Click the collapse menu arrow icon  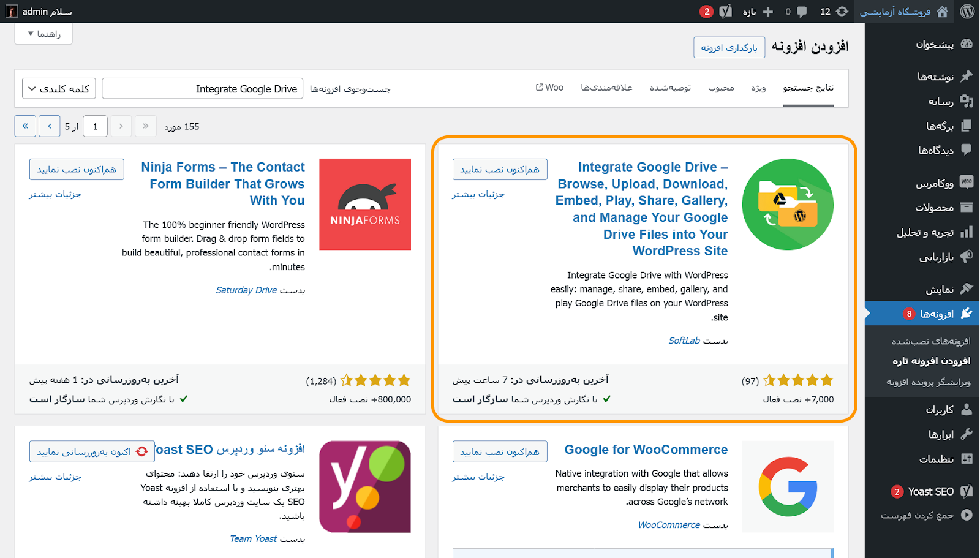coord(967,515)
